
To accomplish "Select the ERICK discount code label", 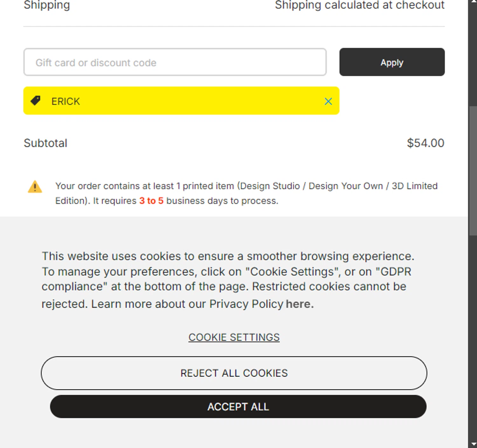I will (x=66, y=101).
